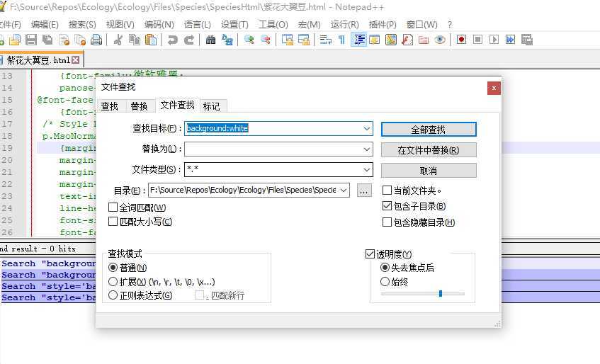This screenshot has width=600, height=364.
Task: Open the 编码 menu
Action: (x=159, y=25)
